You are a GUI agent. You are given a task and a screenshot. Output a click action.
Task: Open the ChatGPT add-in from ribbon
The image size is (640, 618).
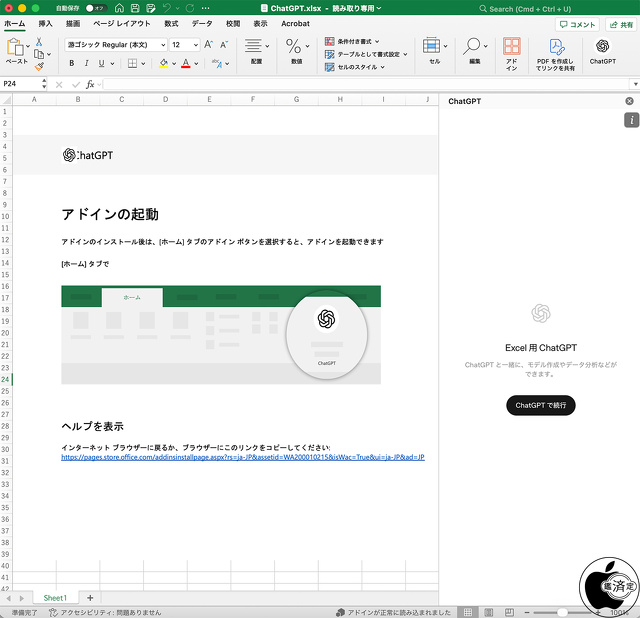click(x=602, y=51)
